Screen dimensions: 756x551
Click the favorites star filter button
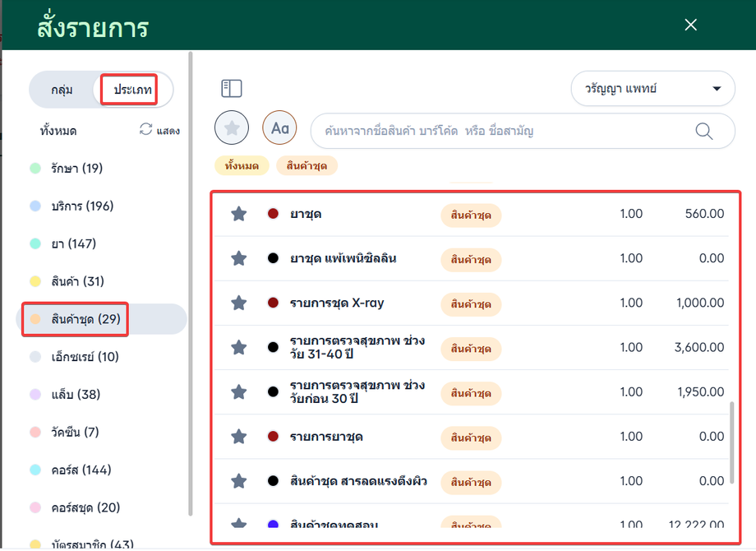(232, 127)
